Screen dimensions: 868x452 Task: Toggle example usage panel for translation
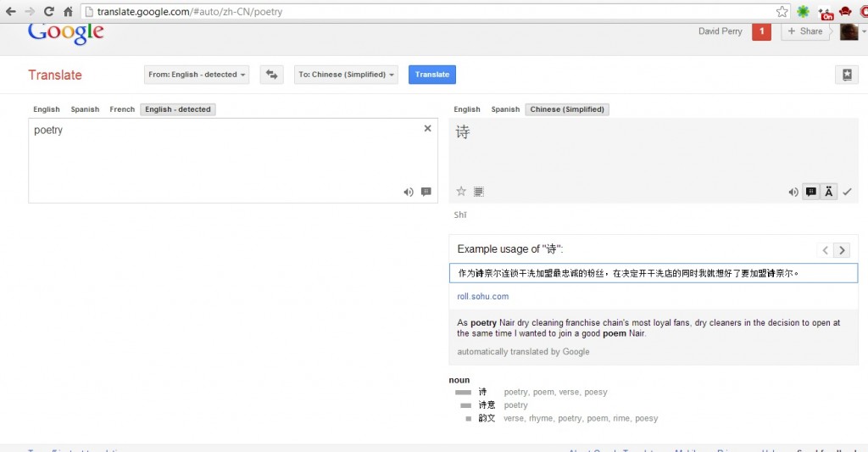[x=811, y=192]
